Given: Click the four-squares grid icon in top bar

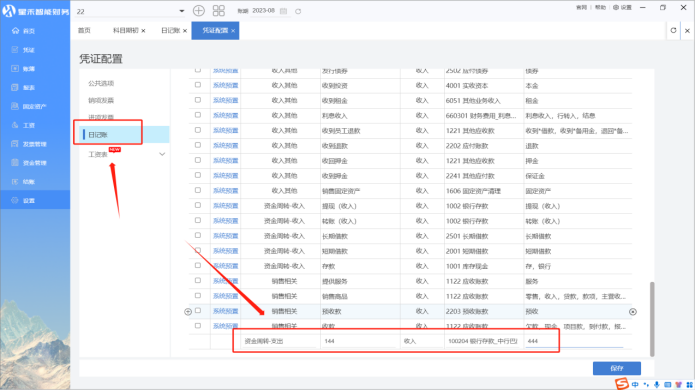Looking at the screenshot, I should [x=219, y=11].
